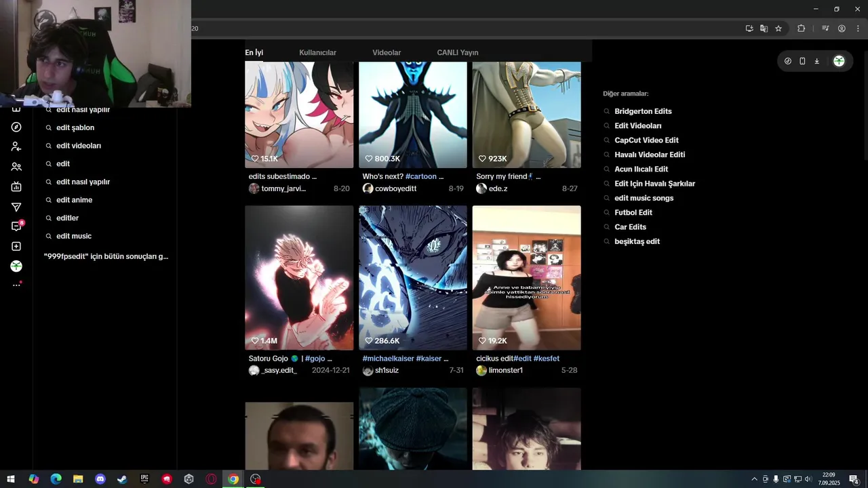
Task: Click the translate page icon
Action: [x=764, y=28]
